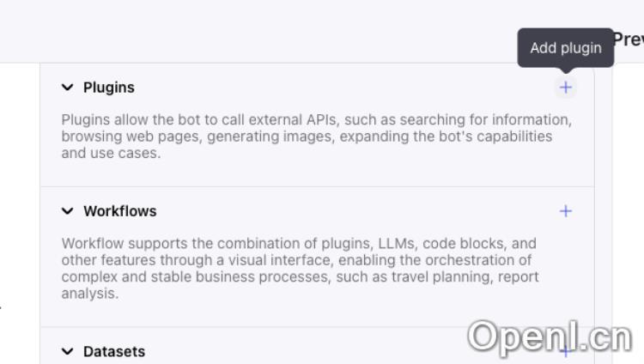
Task: Click the Add plugin plus icon
Action: [x=565, y=88]
